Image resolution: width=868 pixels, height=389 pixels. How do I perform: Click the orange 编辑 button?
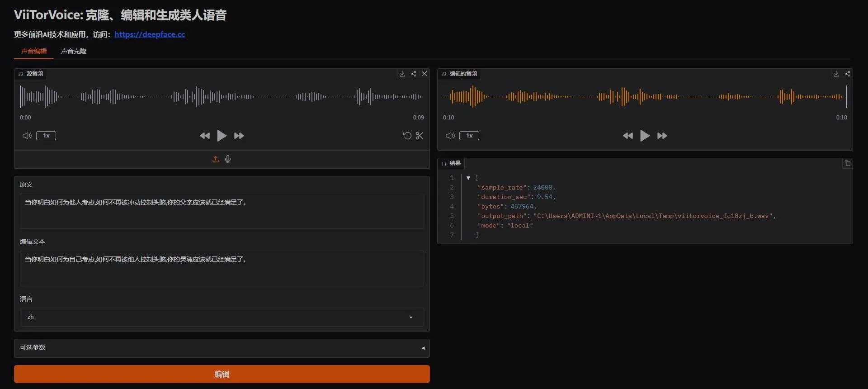(x=222, y=374)
